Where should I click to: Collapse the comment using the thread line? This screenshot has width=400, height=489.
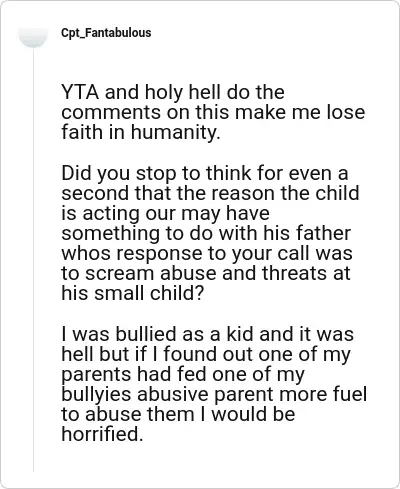(33, 260)
